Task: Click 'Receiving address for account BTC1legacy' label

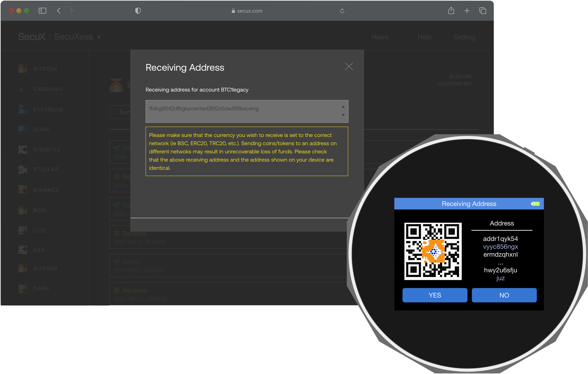Action: (197, 90)
